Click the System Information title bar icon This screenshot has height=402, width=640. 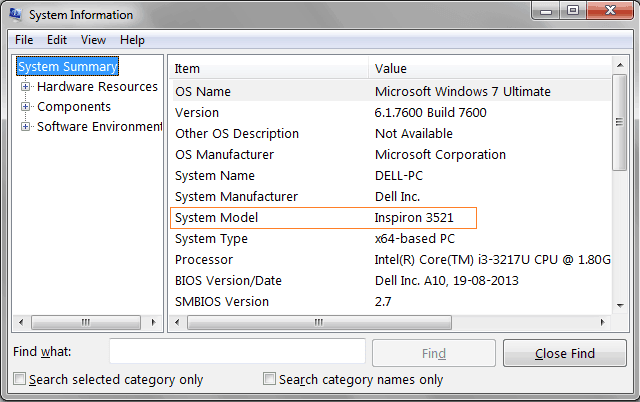pyautogui.click(x=16, y=14)
